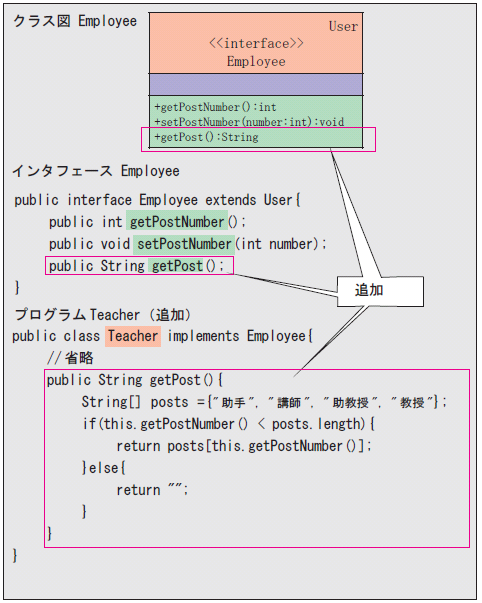Click the インタフェース Employee heading
The width and height of the screenshot is (482, 603).
pyautogui.click(x=96, y=171)
